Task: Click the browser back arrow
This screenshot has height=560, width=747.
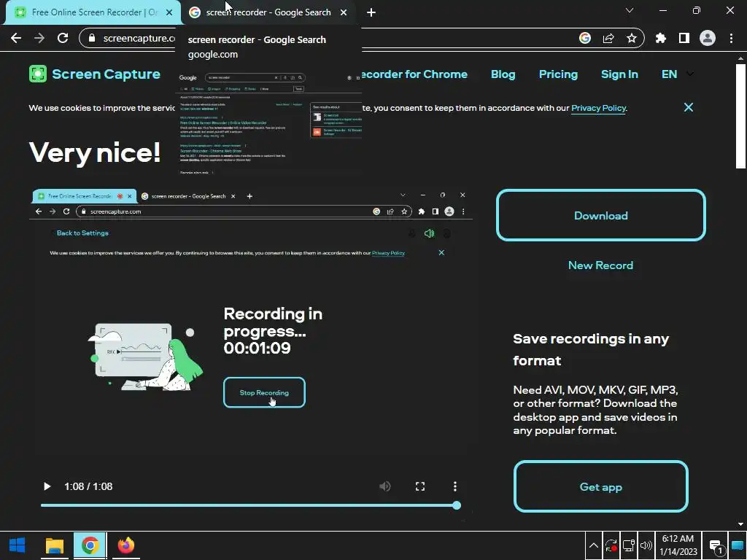Action: click(x=16, y=38)
